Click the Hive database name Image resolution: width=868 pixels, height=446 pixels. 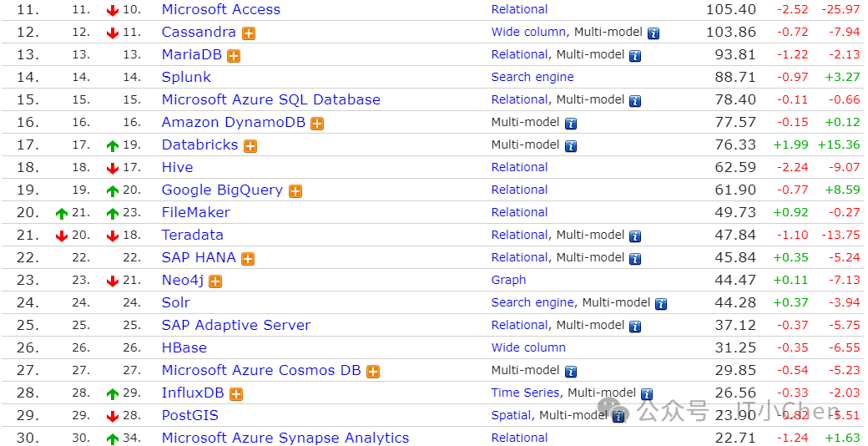[x=177, y=167]
